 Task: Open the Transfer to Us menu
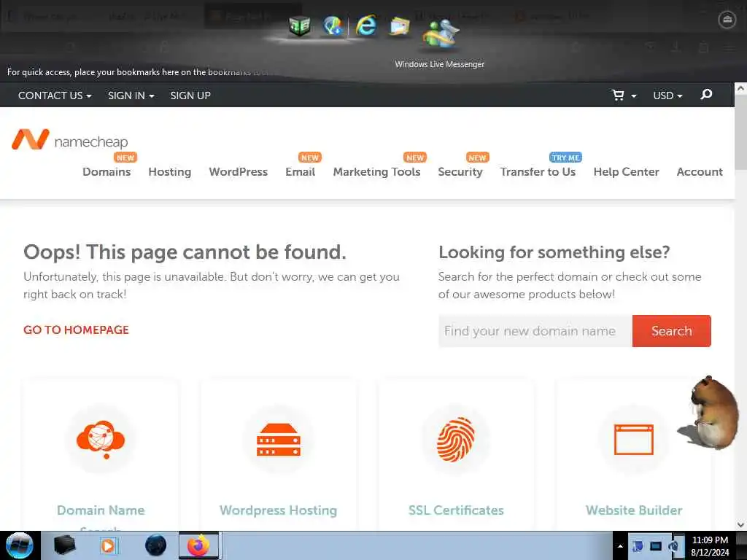[538, 171]
